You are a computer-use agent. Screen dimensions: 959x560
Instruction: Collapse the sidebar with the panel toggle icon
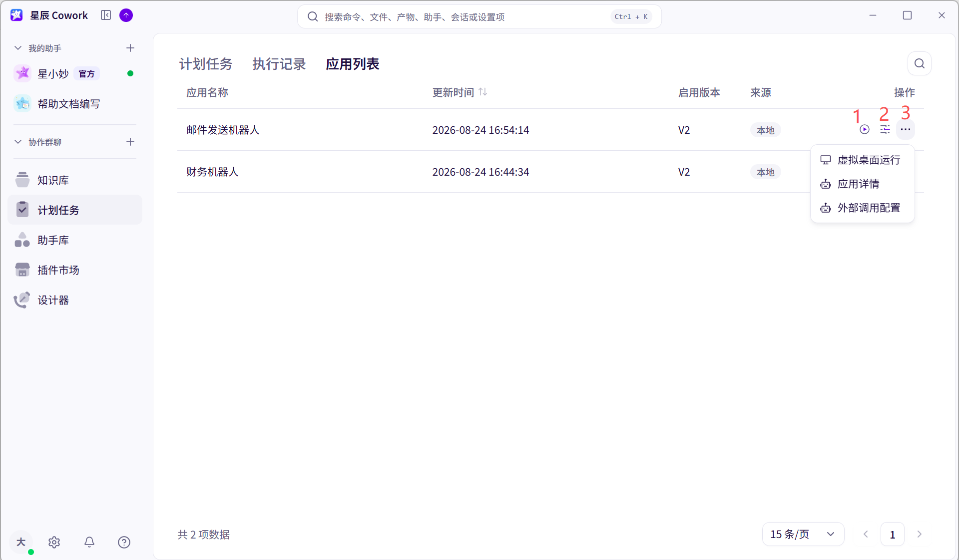tap(106, 15)
